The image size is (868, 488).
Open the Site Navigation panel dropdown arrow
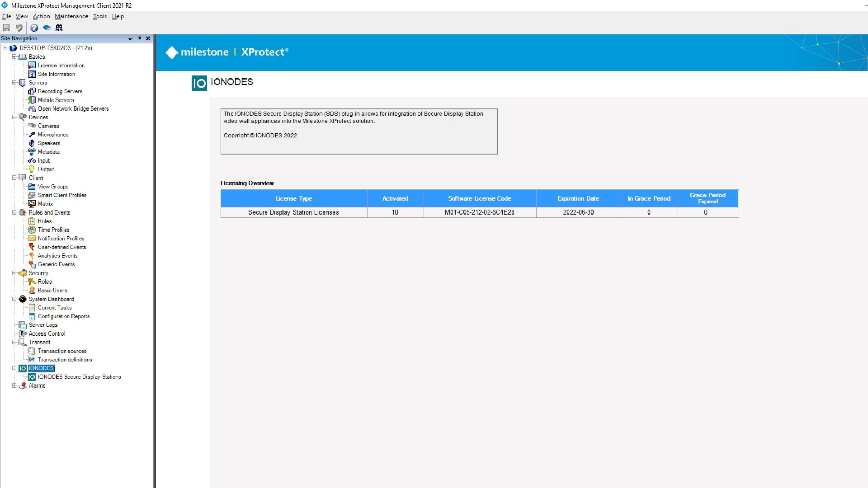(x=130, y=39)
